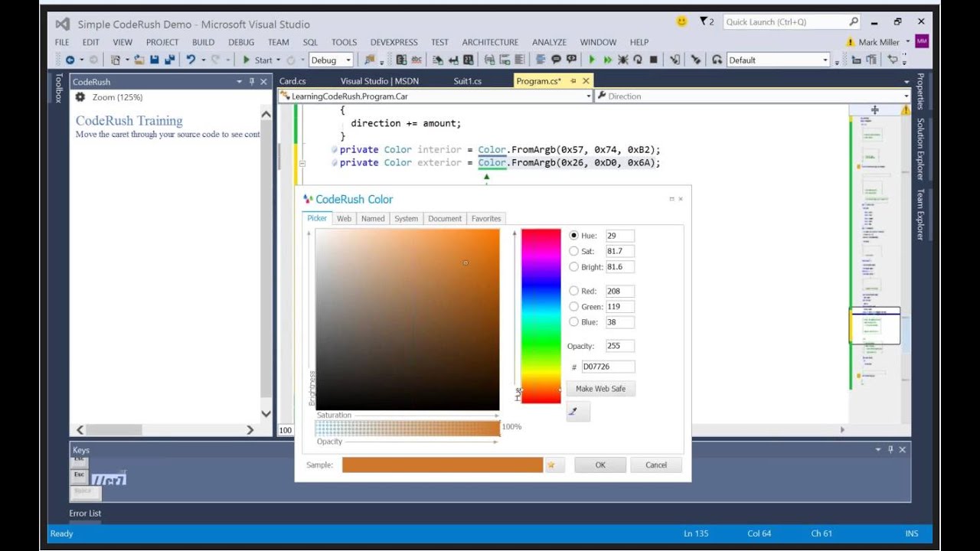This screenshot has width=980, height=551.
Task: Collapse the outlining box beside exterior line
Action: 302,163
